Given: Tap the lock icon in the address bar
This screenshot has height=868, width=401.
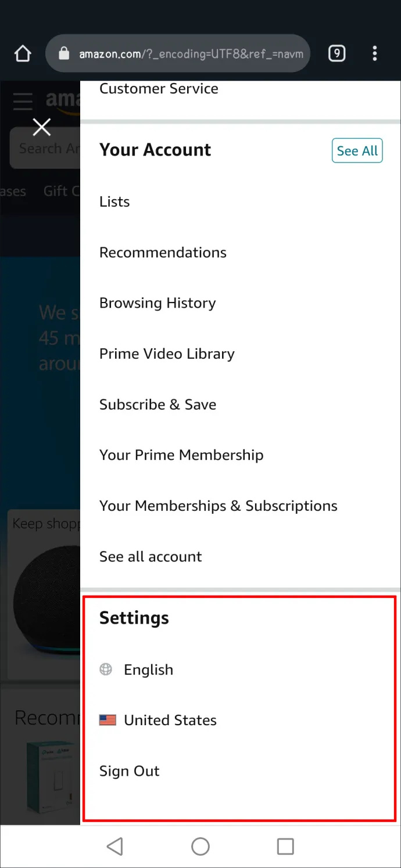Looking at the screenshot, I should (65, 54).
